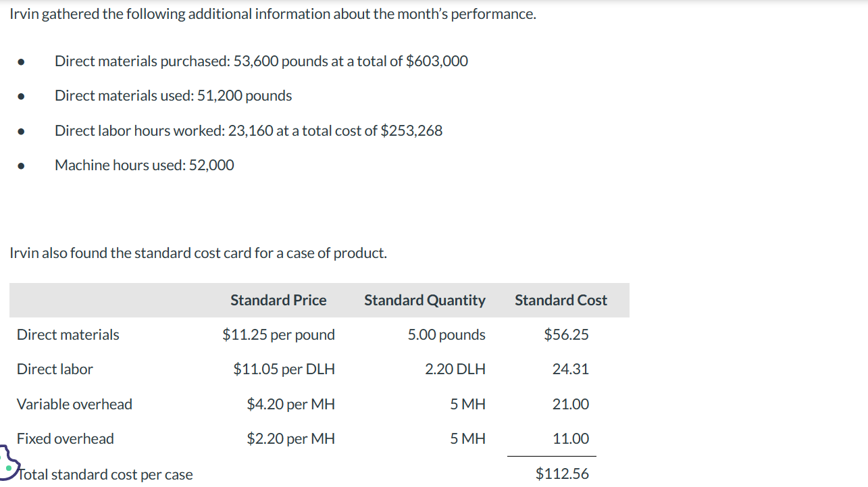This screenshot has height=487, width=868.
Task: Select the Direct labor row label
Action: 55,369
